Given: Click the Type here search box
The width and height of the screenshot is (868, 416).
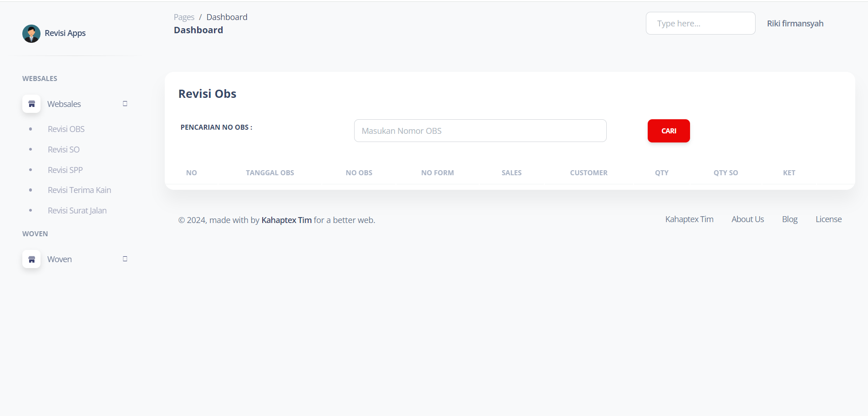Looking at the screenshot, I should 700,24.
